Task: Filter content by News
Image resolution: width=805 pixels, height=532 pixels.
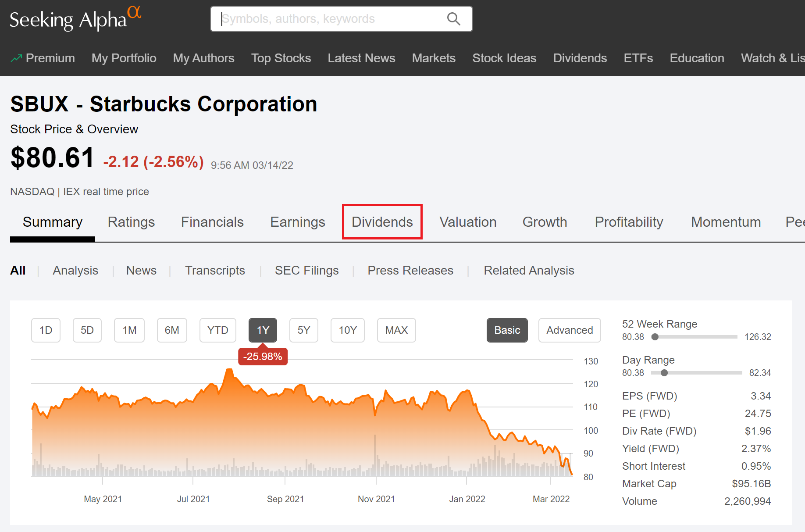Action: [141, 270]
